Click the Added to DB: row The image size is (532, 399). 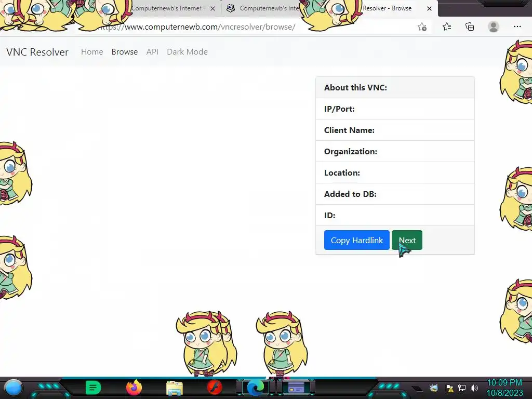pos(395,194)
